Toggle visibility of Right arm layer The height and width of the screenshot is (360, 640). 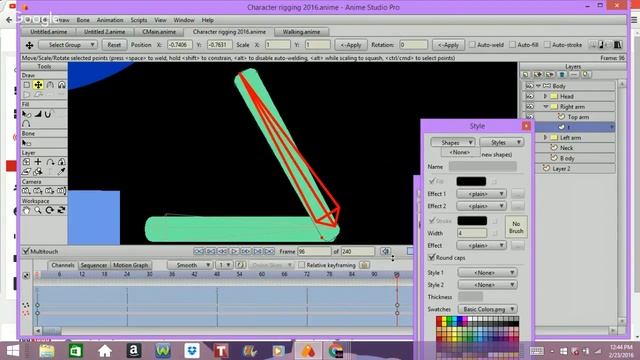coord(530,107)
